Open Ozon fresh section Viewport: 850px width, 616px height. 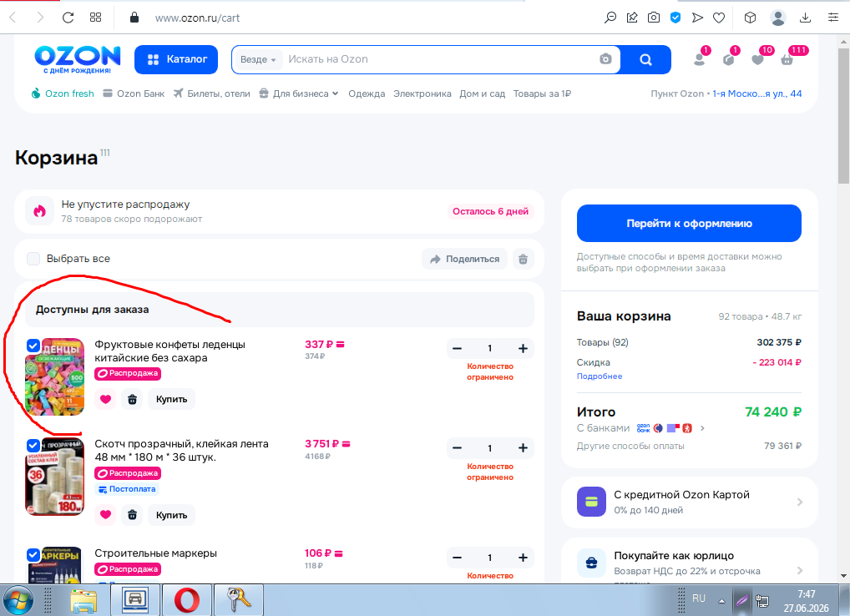point(63,93)
